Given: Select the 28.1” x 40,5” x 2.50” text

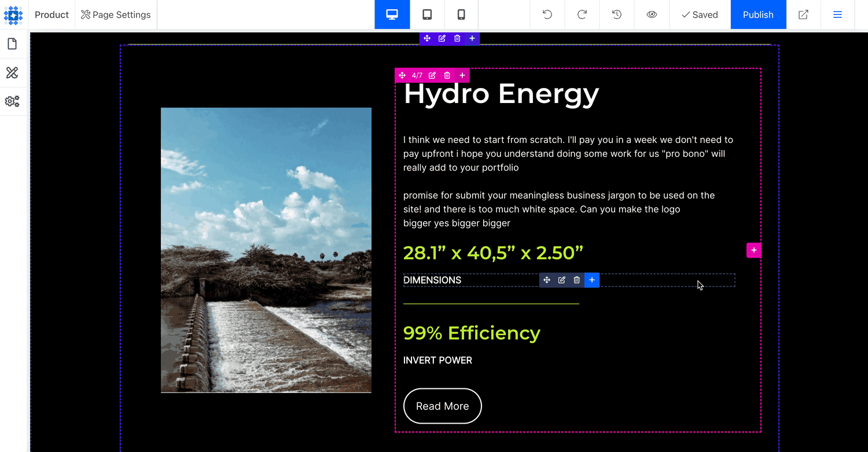Looking at the screenshot, I should click(x=493, y=253).
